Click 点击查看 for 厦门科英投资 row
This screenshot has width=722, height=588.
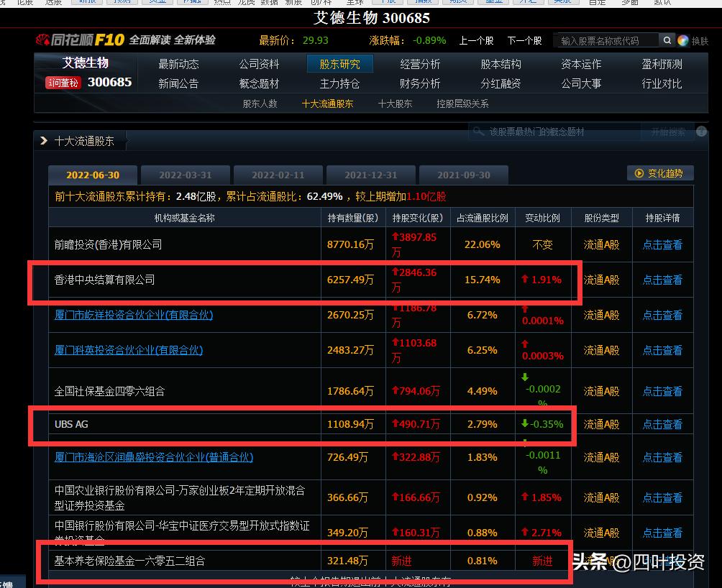click(662, 350)
